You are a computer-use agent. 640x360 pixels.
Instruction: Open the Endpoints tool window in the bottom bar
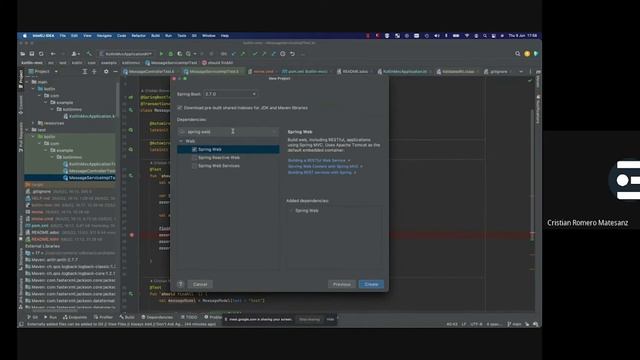(75, 317)
